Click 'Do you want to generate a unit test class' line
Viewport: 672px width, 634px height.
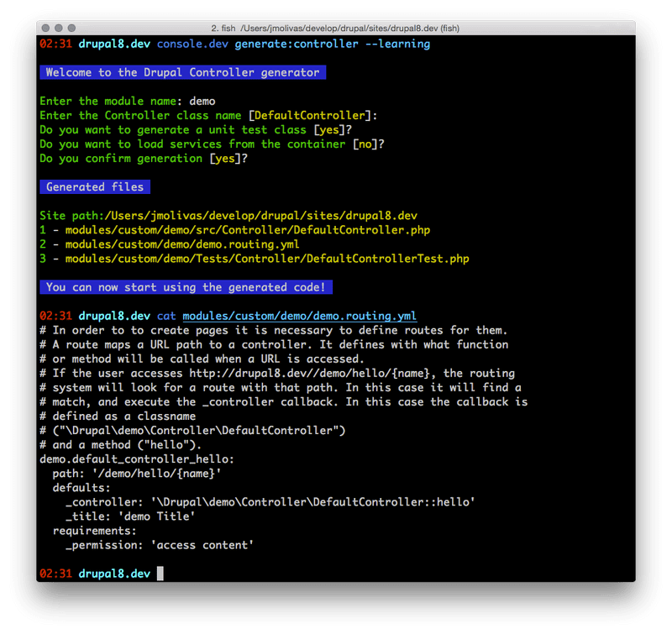click(196, 130)
